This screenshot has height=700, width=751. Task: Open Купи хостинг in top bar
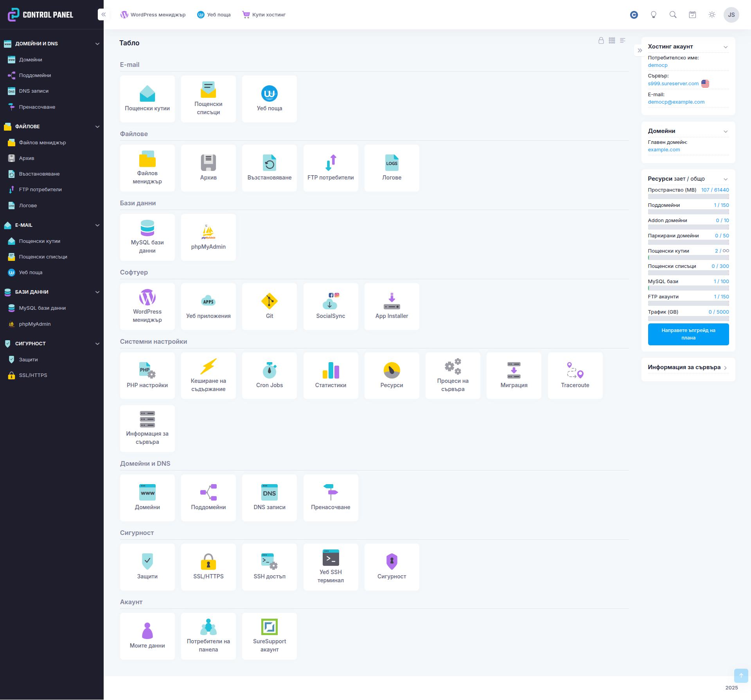point(264,14)
